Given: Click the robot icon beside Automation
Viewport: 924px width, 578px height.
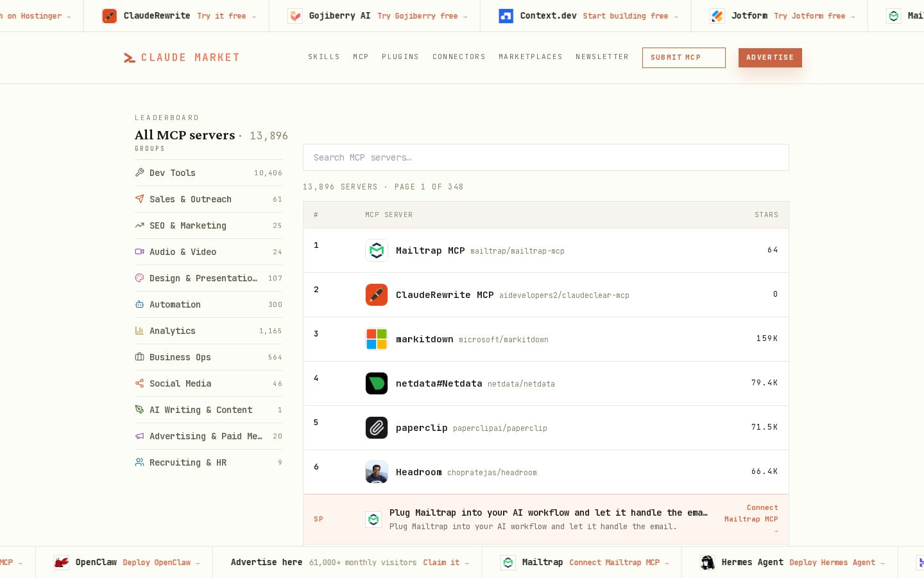Looking at the screenshot, I should point(139,304).
